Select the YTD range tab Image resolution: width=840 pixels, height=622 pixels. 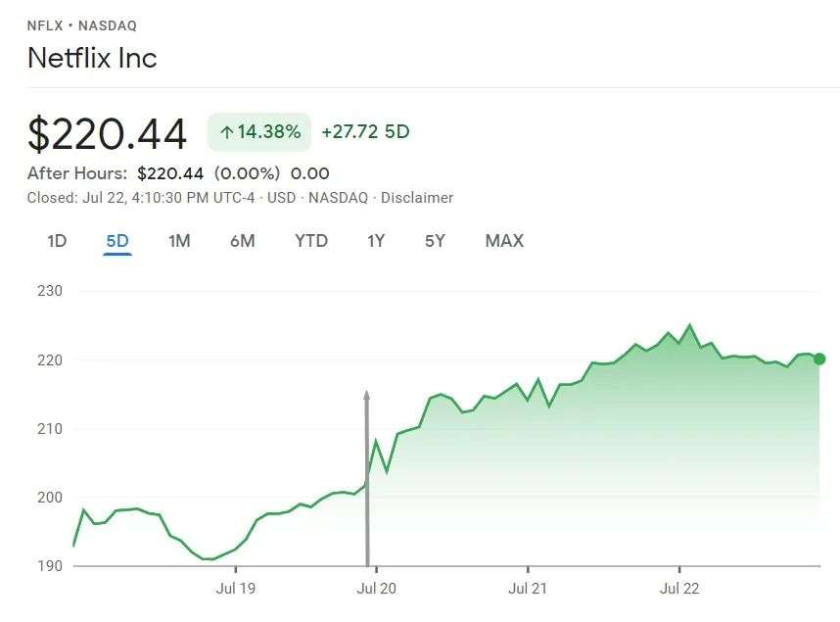point(311,241)
